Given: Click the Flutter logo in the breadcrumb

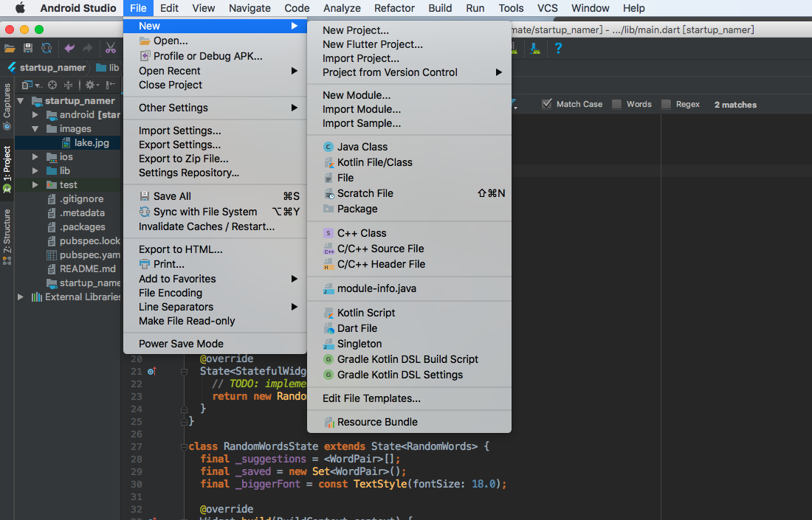Looking at the screenshot, I should [11, 68].
